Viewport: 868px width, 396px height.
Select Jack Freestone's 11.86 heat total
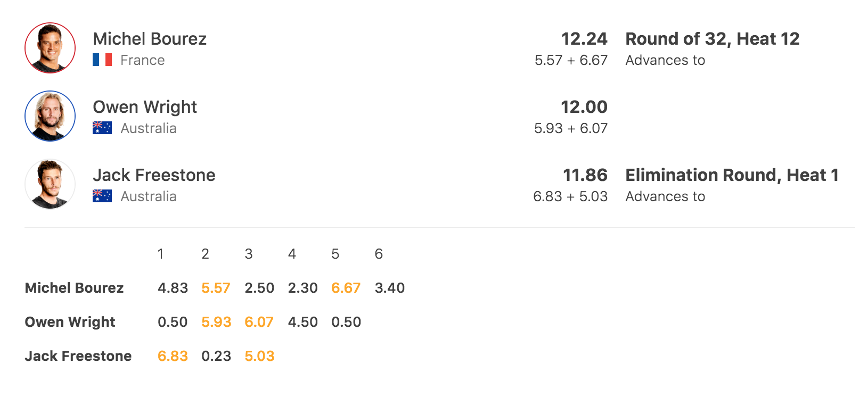(x=585, y=175)
